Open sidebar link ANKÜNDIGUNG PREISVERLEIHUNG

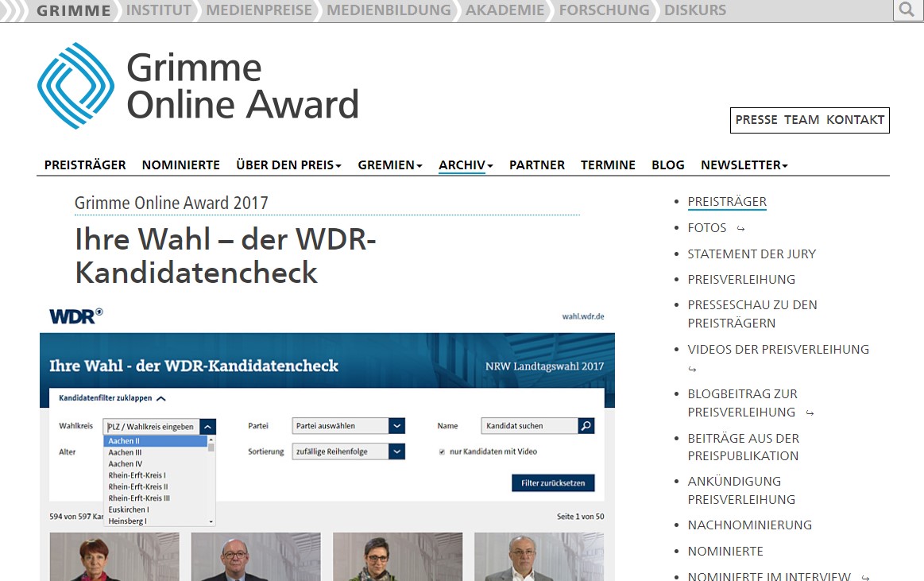point(741,490)
